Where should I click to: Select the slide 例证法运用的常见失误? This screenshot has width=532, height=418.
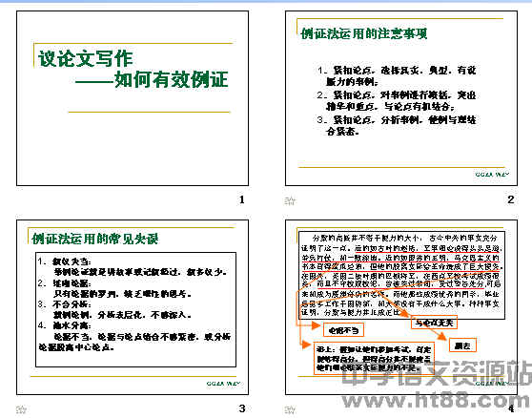133,307
